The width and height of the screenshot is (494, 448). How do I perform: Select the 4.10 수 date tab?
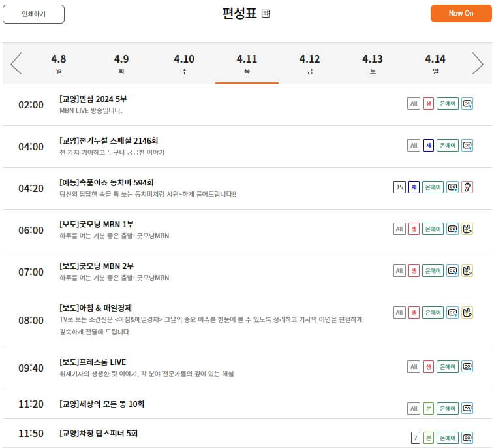click(x=184, y=63)
